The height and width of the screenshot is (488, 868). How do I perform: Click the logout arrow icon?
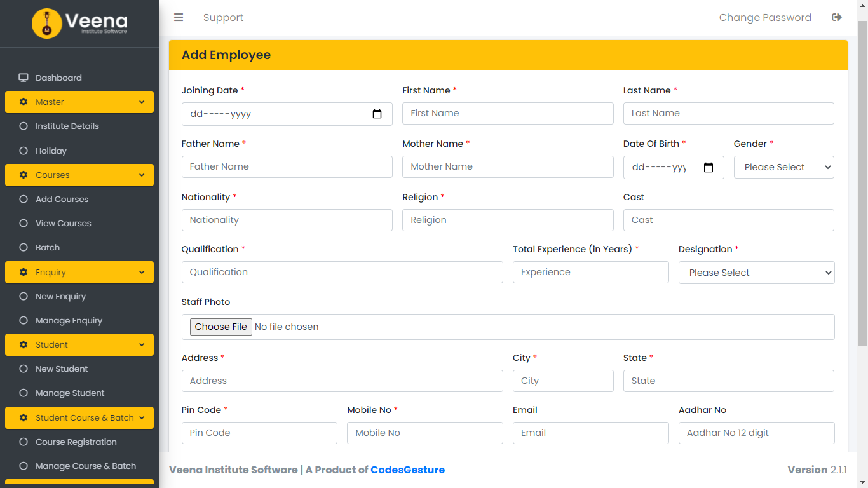point(837,17)
